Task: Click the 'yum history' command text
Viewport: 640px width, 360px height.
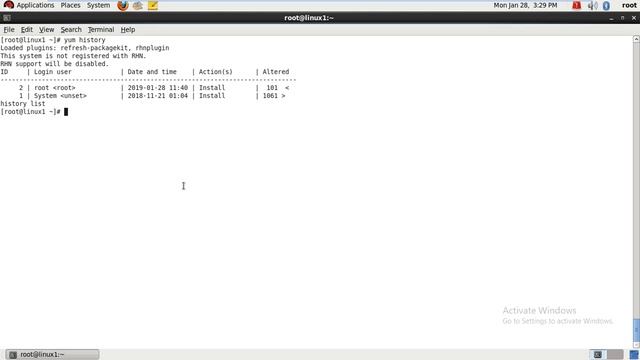Action: [84, 40]
